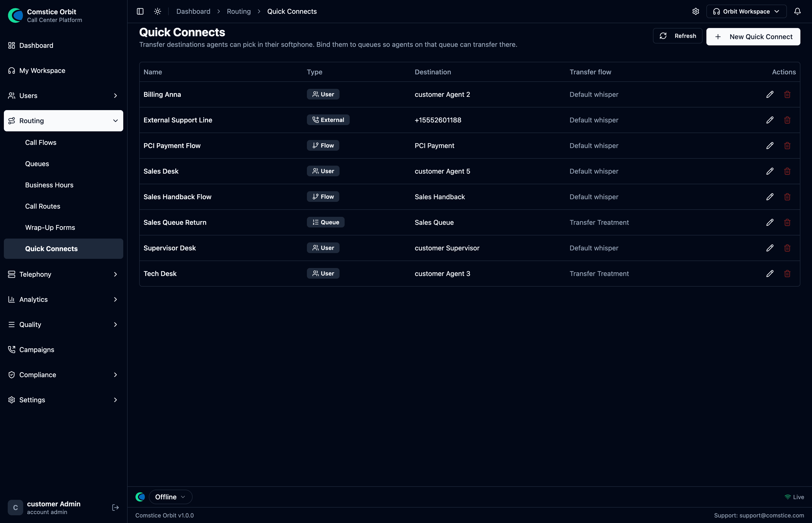Screen dimensions: 812x523
Task: Click the Transfer flow column header
Action: 590,72
